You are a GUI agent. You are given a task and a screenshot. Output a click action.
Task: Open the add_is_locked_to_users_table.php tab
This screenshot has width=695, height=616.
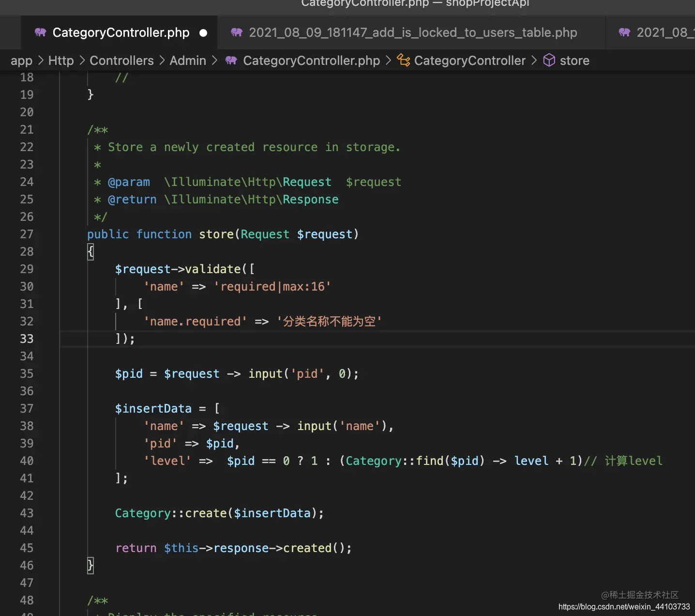pos(411,32)
